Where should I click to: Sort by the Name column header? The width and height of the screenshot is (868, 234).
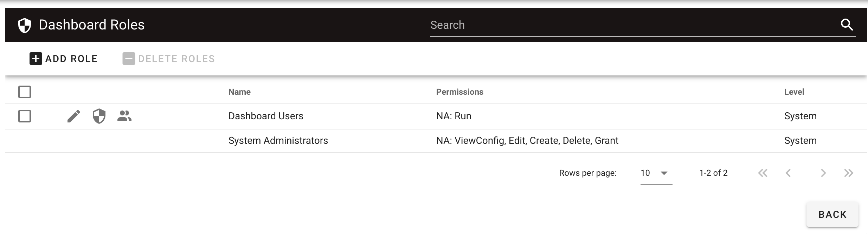[x=239, y=92]
